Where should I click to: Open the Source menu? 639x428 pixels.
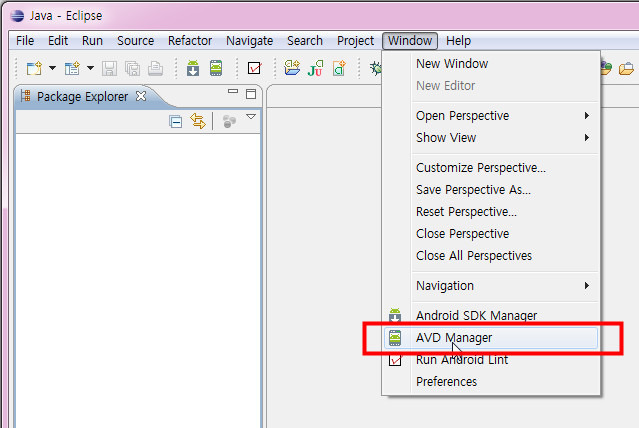(x=135, y=41)
